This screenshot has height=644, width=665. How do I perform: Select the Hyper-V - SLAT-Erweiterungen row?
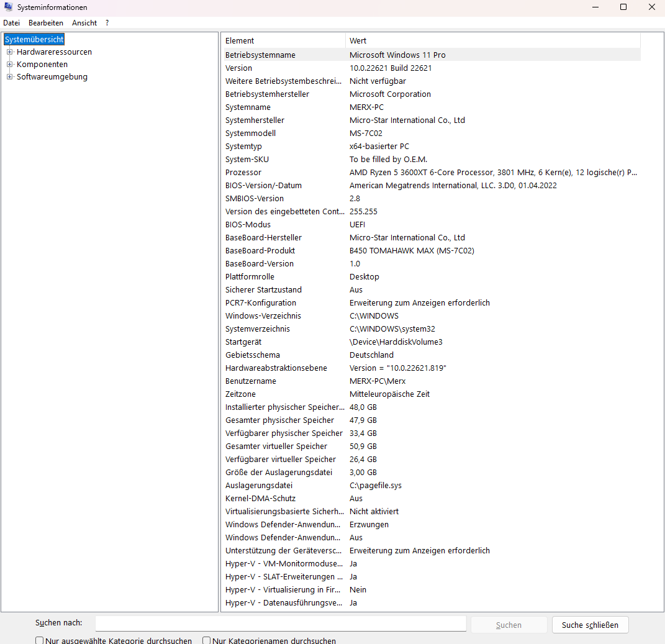click(x=432, y=576)
